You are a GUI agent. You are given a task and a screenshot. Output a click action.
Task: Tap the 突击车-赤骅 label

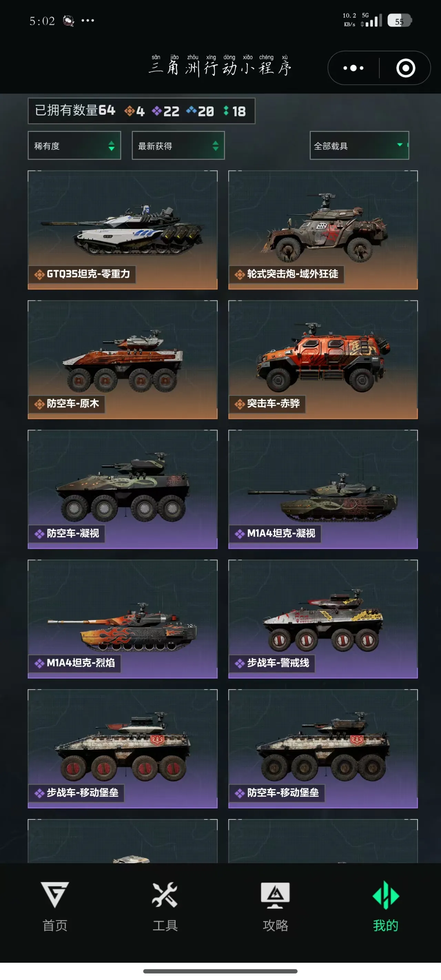[273, 403]
